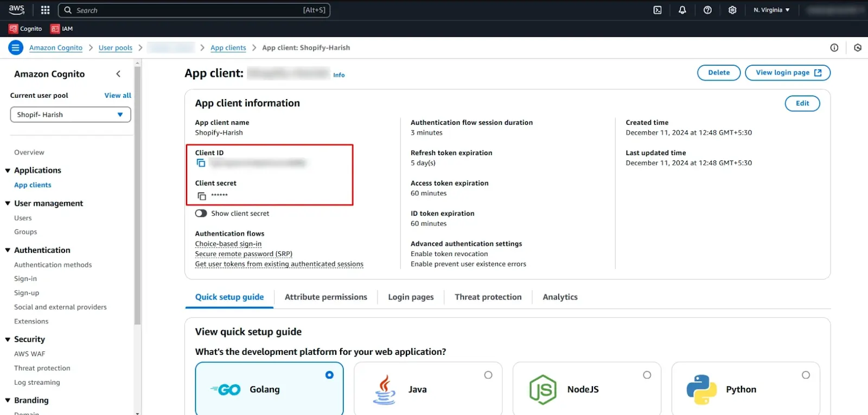Open Choice-based sign-in flow link
This screenshot has height=415, width=868.
pos(228,244)
